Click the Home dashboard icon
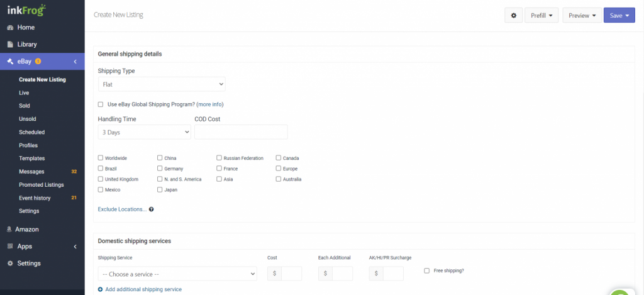 coord(10,28)
